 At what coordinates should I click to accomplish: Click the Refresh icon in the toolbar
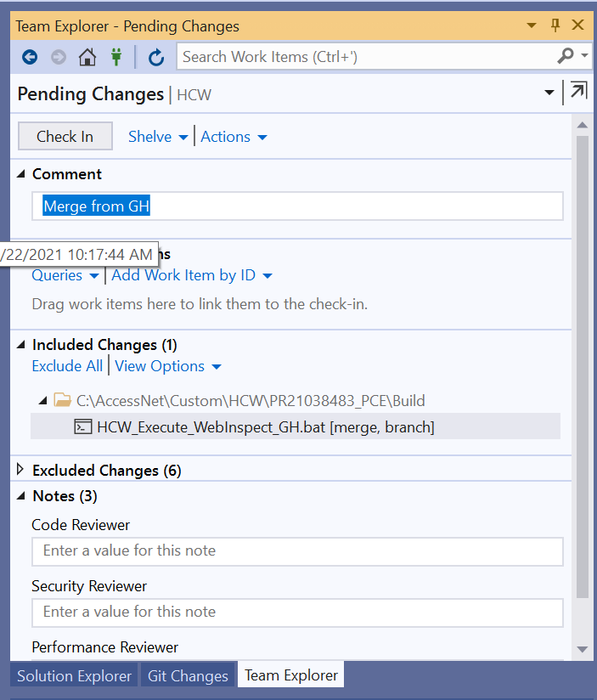pyautogui.click(x=155, y=57)
